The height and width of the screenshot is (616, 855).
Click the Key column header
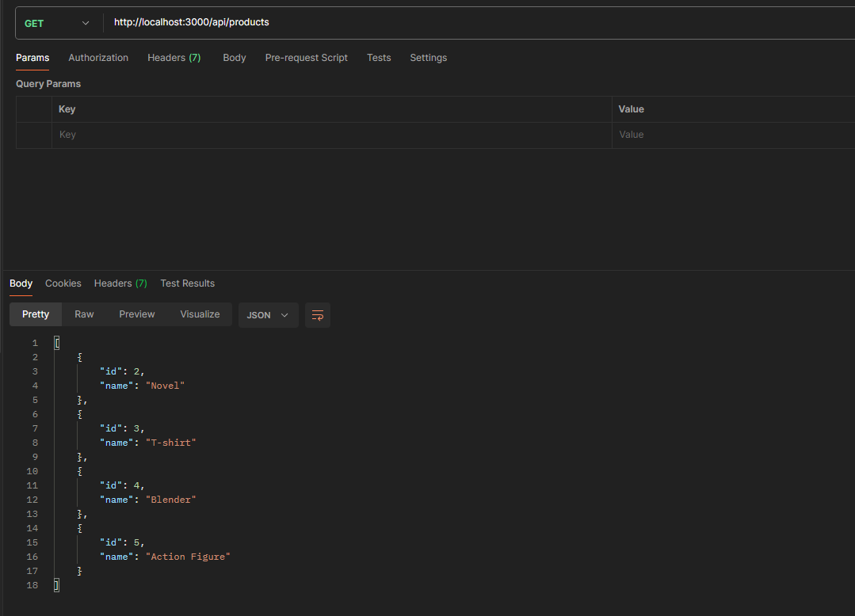coord(67,109)
